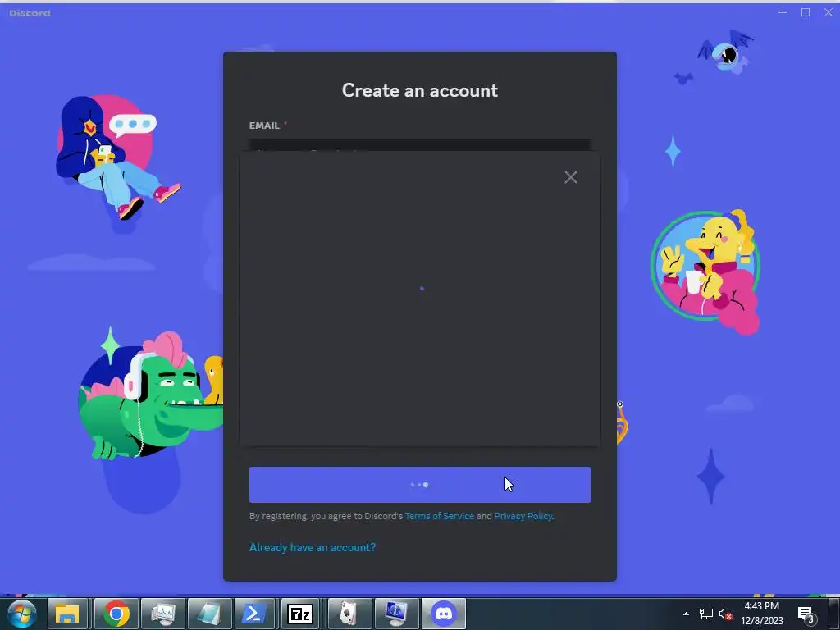Minimize the Discord window
Viewport: 840px width, 630px height.
[x=782, y=12]
